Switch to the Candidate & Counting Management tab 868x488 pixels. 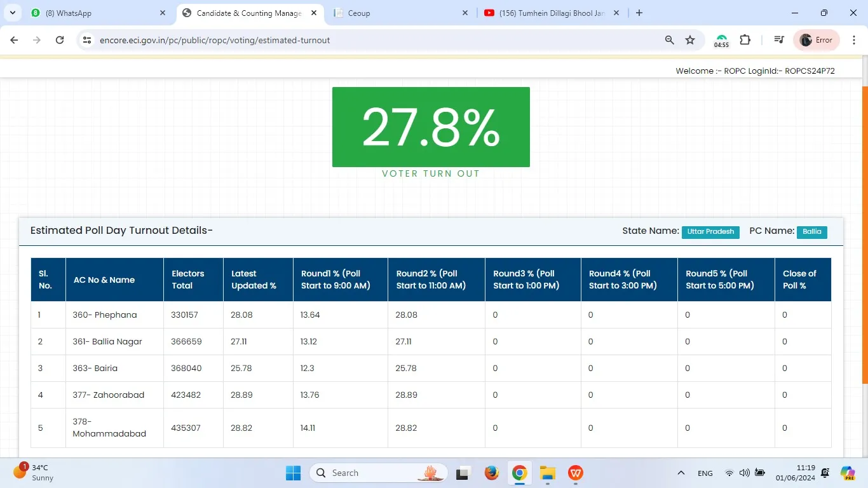(249, 13)
